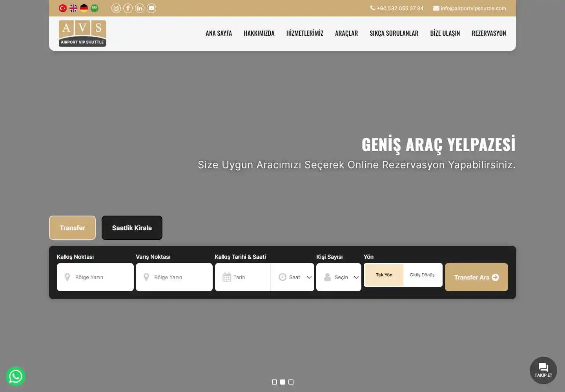Viewport: 565px width, 392px height.
Task: Click the Transfer Ara search button
Action: pyautogui.click(x=476, y=277)
